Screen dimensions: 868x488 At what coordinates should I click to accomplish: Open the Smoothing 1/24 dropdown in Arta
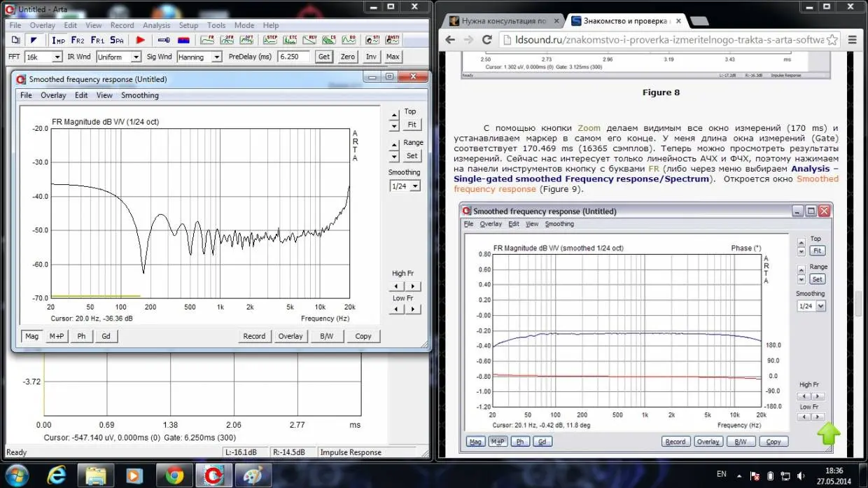[415, 186]
